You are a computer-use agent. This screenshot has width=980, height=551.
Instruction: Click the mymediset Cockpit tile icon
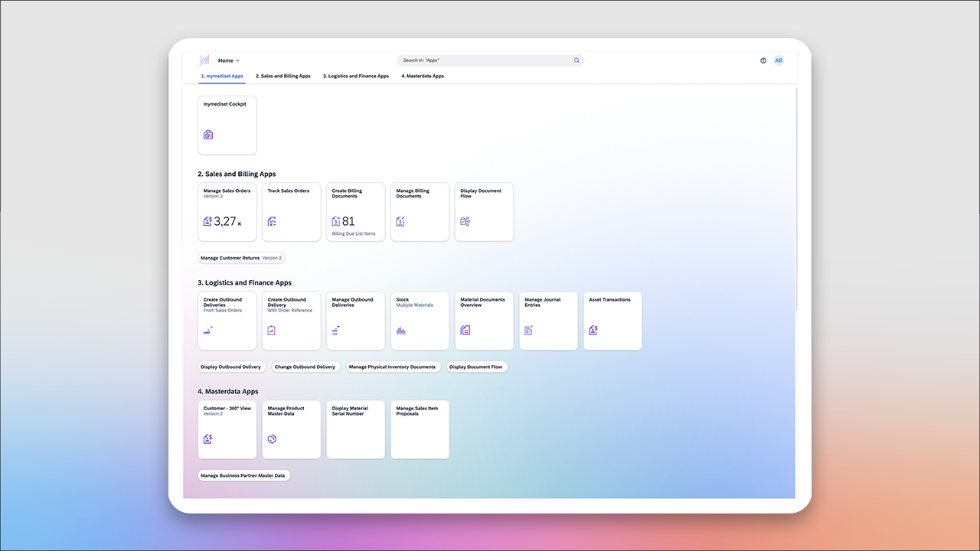(x=208, y=135)
